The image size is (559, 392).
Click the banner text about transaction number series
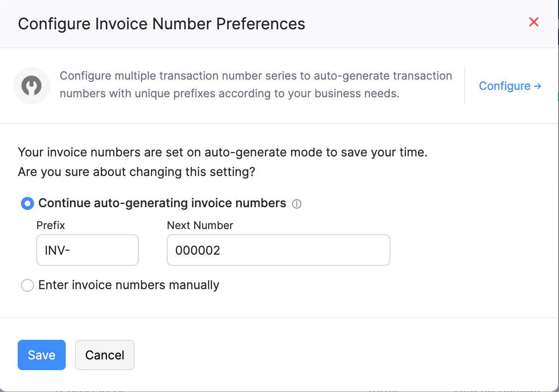point(256,85)
